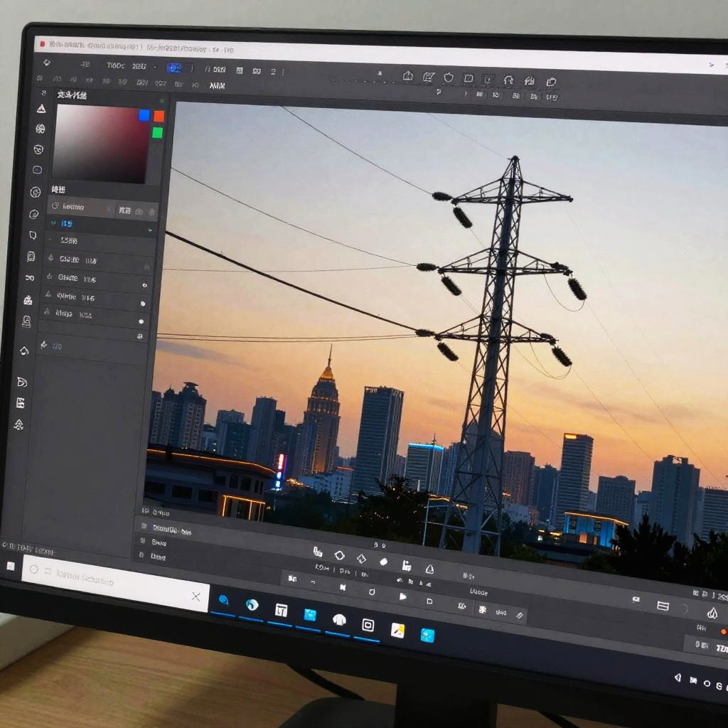Pick the green color swatch beside color picker
728x728 pixels.
point(157,133)
